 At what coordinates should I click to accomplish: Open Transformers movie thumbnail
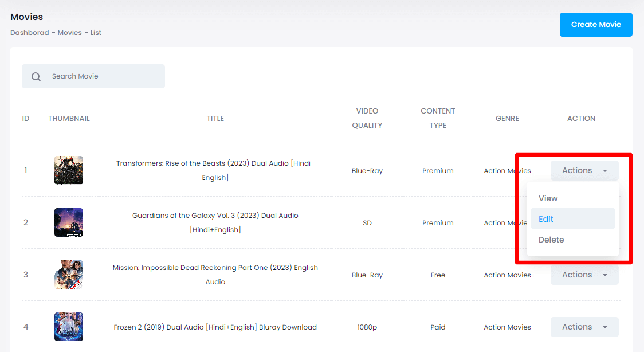point(69,170)
